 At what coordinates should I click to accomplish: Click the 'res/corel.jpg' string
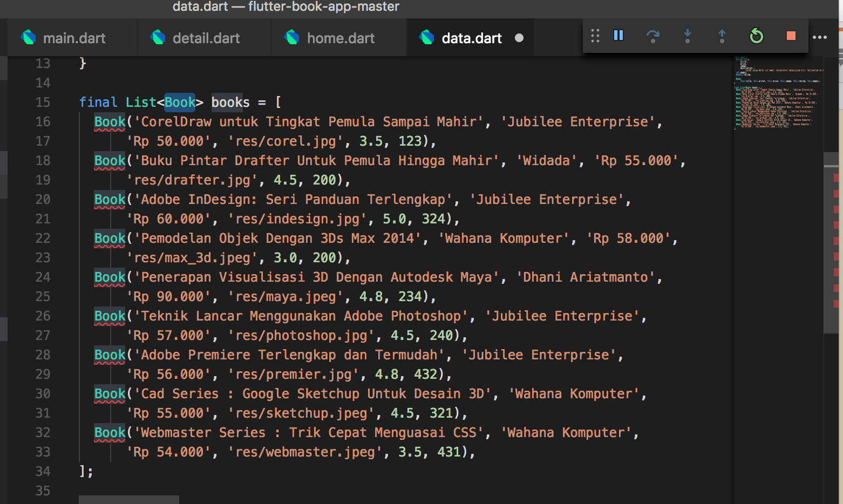(x=285, y=141)
